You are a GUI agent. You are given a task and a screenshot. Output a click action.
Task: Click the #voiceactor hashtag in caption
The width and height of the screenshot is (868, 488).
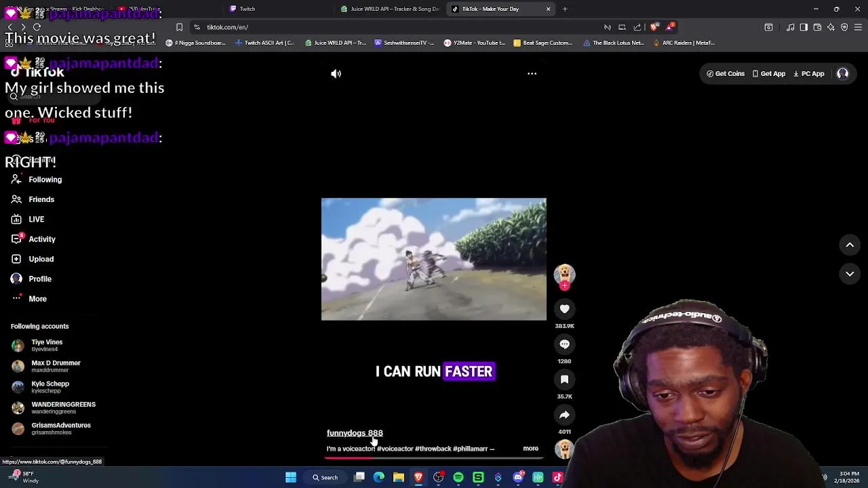(395, 449)
